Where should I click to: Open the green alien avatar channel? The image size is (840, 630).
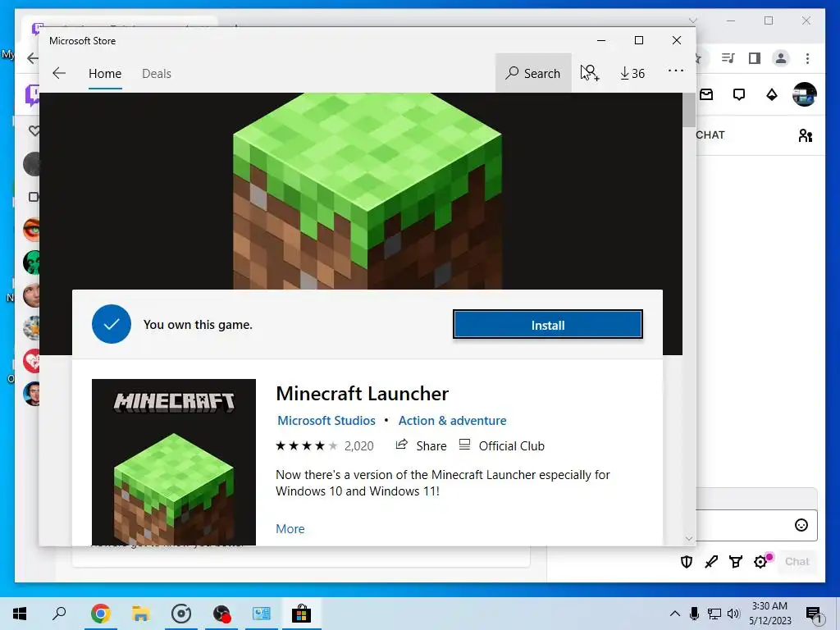(x=32, y=262)
